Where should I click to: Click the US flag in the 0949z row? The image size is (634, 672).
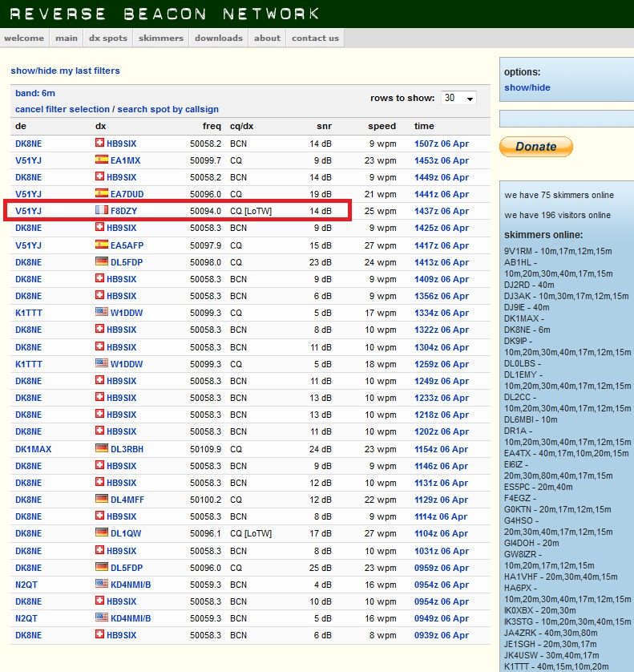pyautogui.click(x=102, y=617)
